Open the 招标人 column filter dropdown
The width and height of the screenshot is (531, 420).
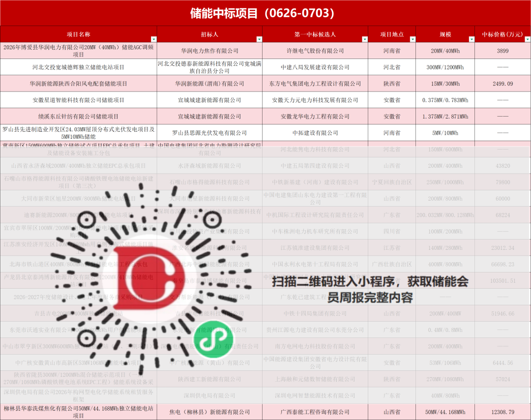[259, 39]
